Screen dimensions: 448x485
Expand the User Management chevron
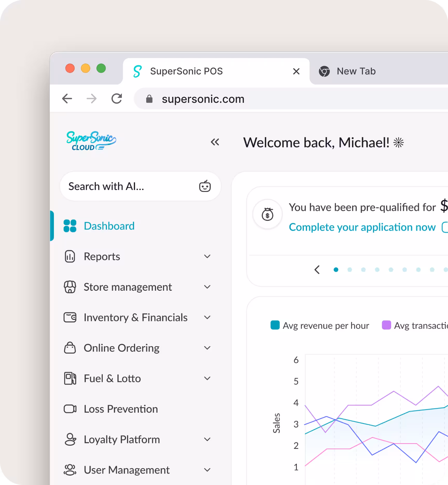207,470
